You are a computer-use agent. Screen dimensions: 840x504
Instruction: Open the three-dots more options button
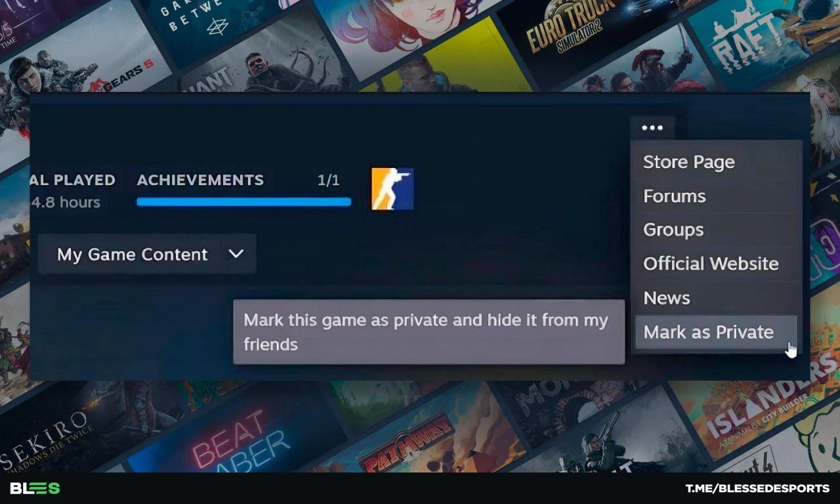[x=652, y=129]
